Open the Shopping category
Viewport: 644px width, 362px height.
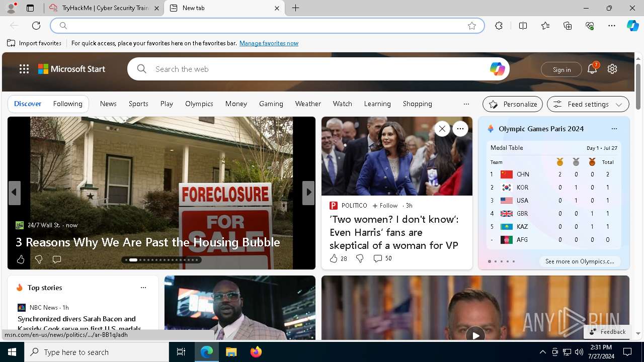[x=418, y=104]
